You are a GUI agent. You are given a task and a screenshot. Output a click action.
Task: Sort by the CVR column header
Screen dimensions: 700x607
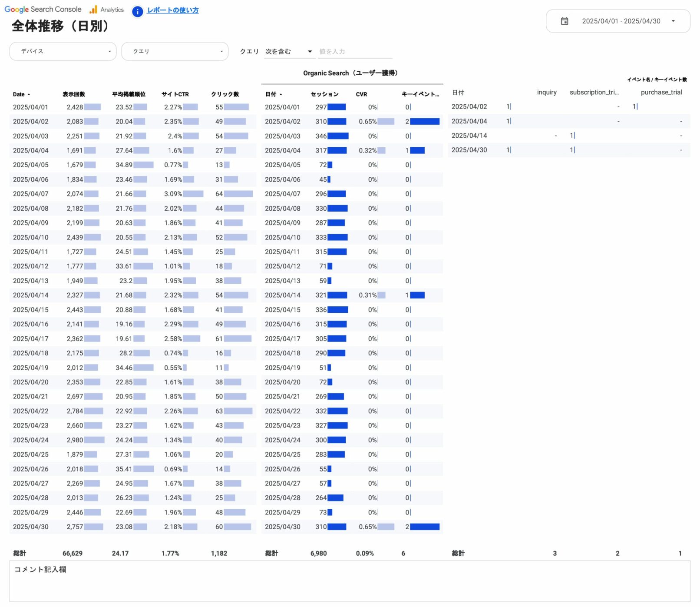tap(361, 94)
